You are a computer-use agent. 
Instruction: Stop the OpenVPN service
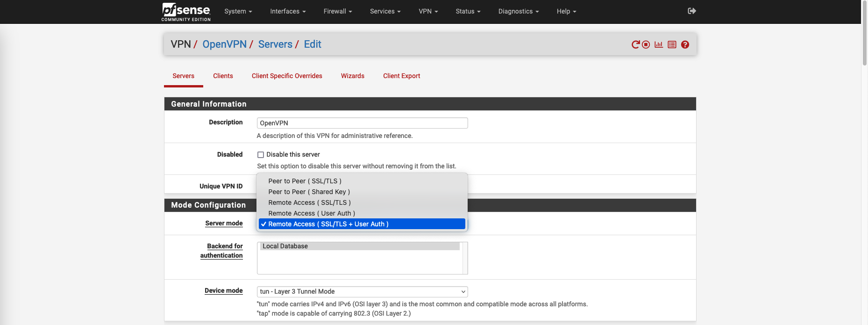point(646,44)
